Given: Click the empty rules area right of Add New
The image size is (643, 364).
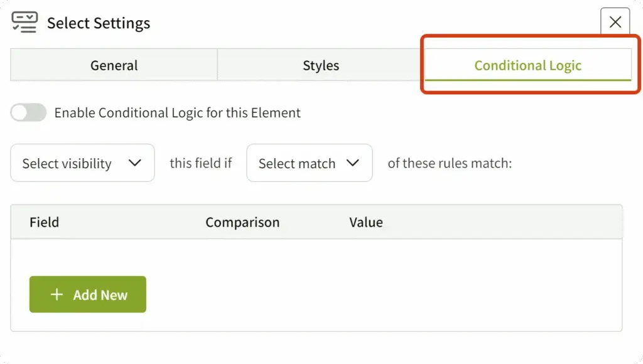Looking at the screenshot, I should [377, 294].
